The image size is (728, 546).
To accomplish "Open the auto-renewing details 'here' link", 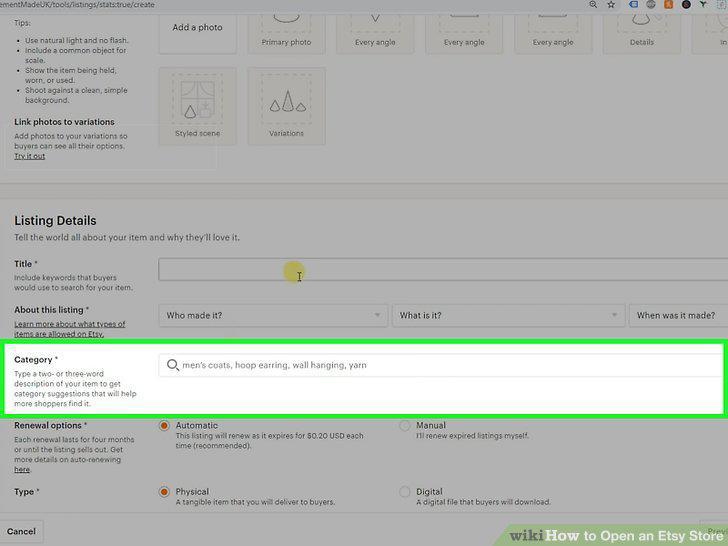I will click(22, 469).
